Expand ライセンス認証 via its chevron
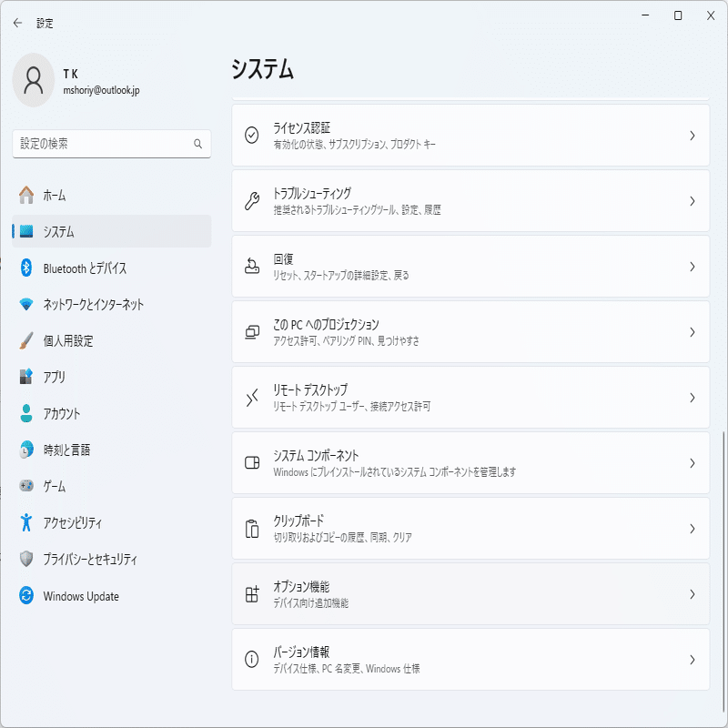 tap(693, 136)
